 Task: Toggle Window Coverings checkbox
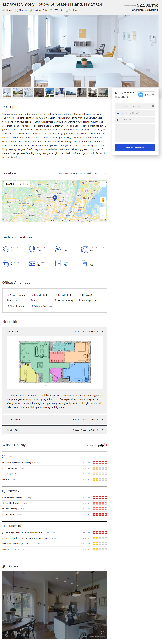(32, 306)
